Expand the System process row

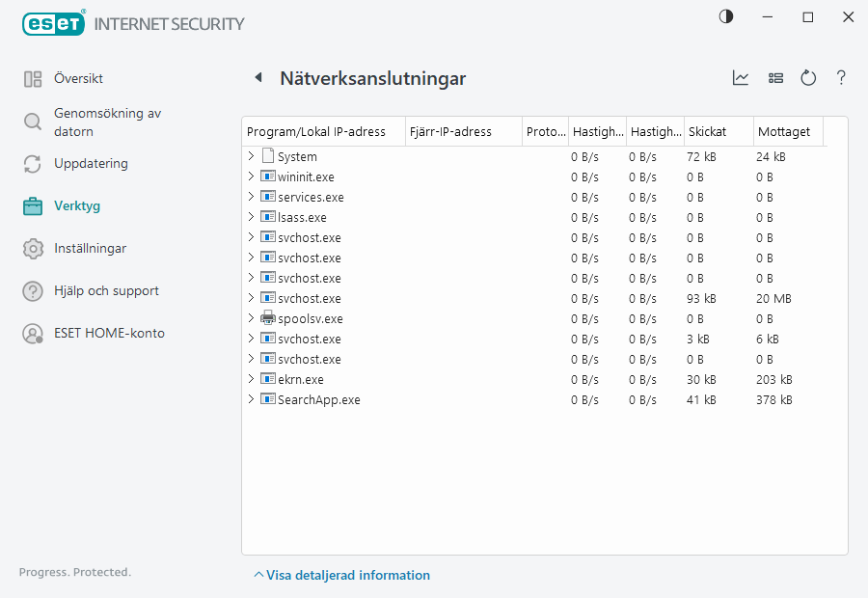click(x=251, y=156)
